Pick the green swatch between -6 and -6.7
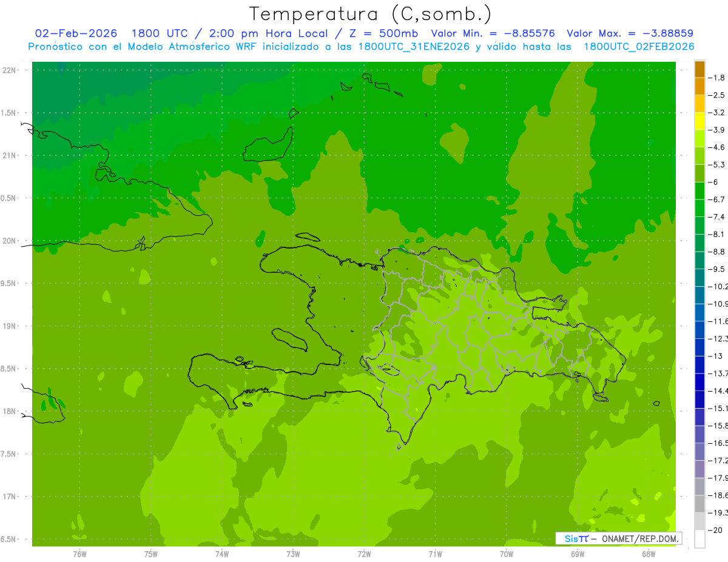728x562 pixels. 699,191
